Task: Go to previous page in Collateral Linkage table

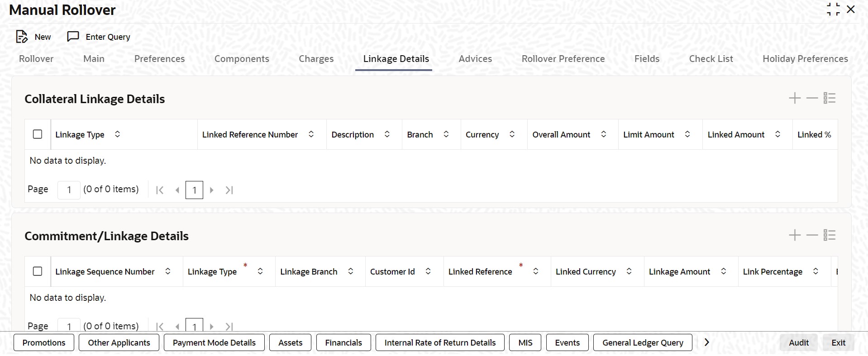Action: tap(177, 190)
